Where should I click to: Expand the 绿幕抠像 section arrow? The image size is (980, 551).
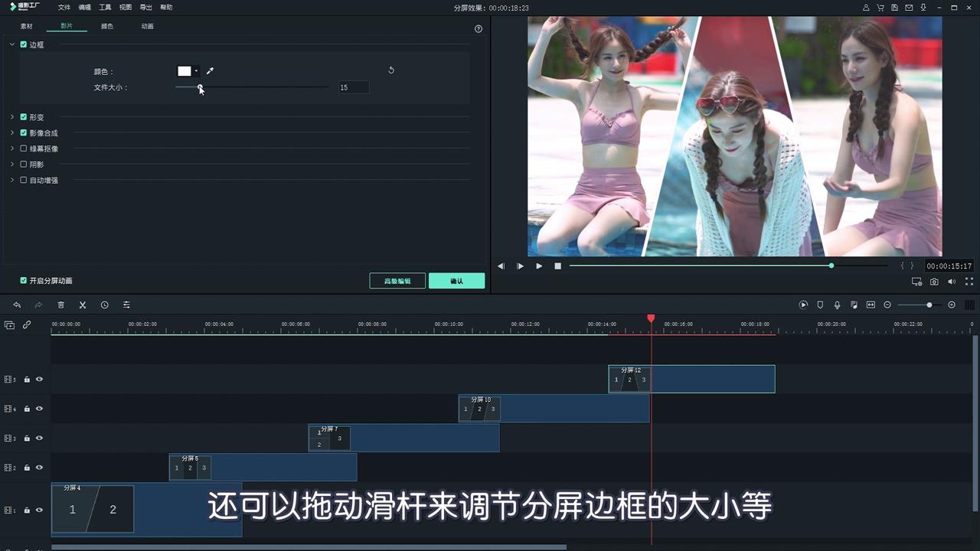click(12, 148)
